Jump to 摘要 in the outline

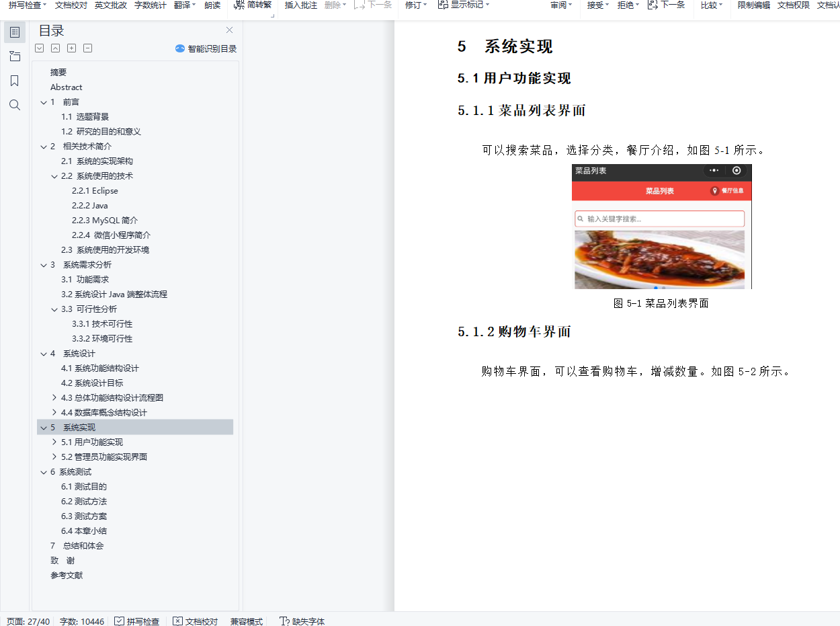coord(58,73)
